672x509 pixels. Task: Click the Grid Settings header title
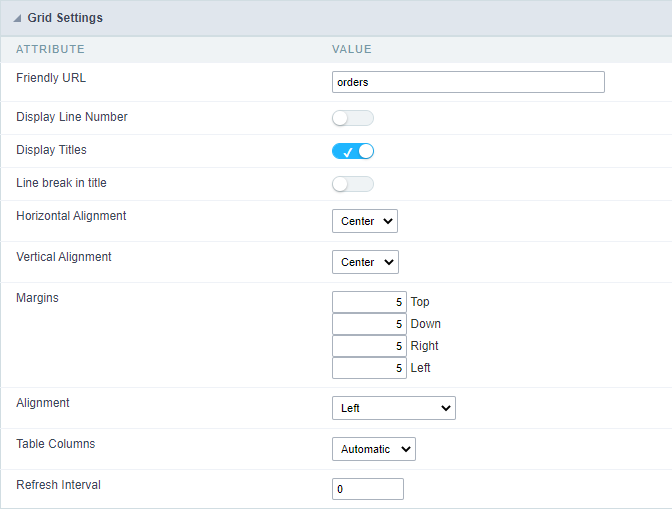click(65, 18)
